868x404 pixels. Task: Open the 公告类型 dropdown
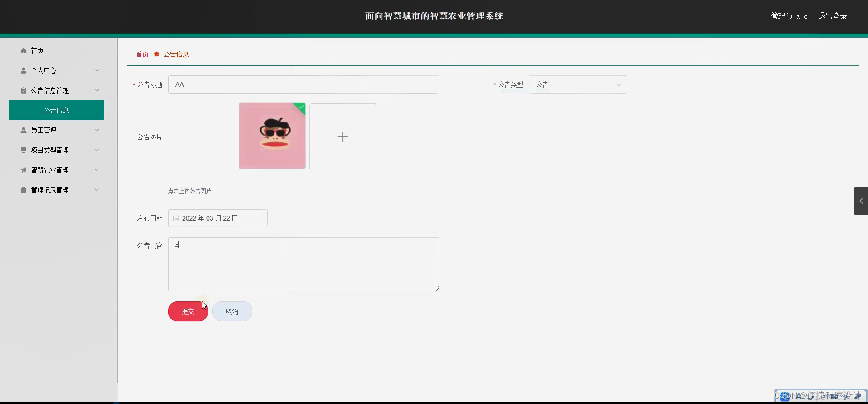578,85
